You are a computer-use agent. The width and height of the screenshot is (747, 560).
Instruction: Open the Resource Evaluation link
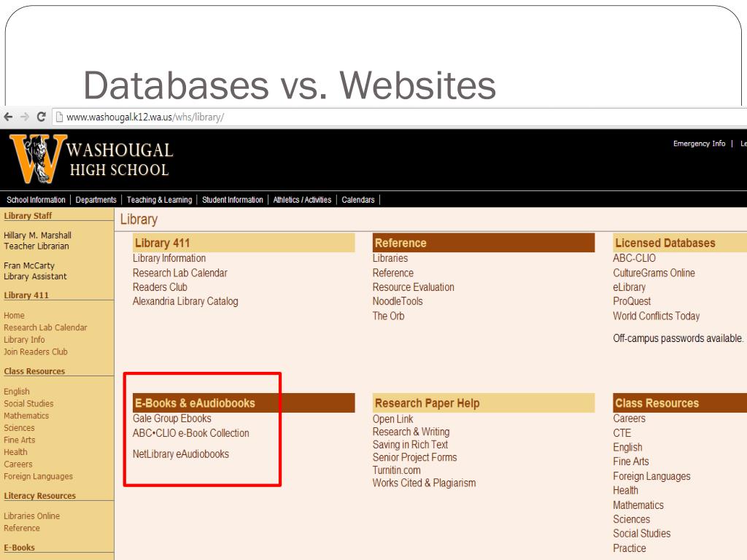click(413, 287)
